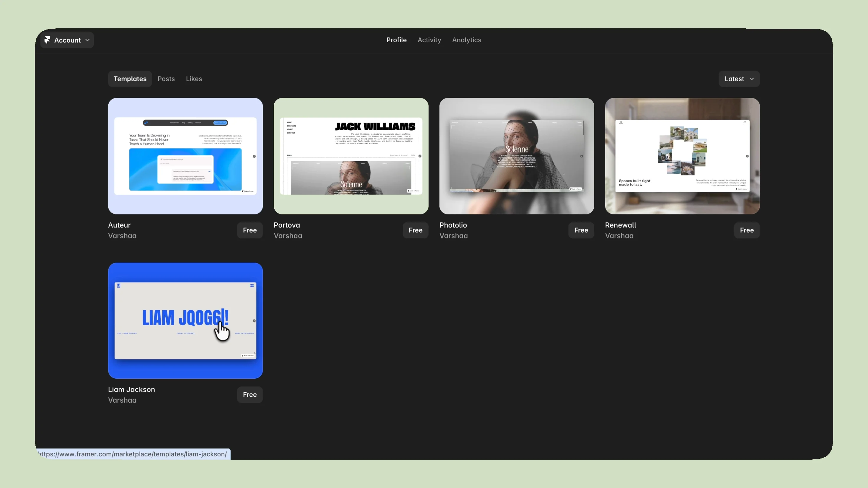Select the Likes tab
This screenshot has width=868, height=488.
pos(194,79)
